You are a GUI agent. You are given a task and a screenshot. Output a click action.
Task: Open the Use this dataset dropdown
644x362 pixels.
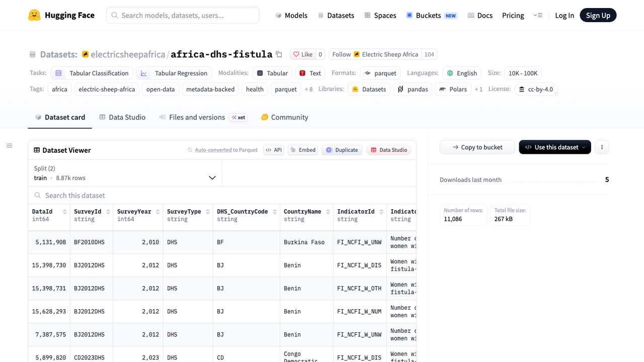click(555, 147)
